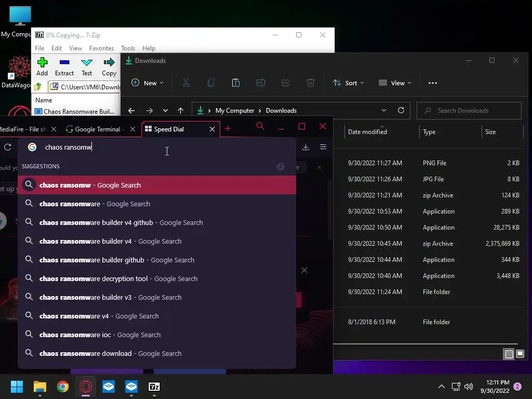Image resolution: width=532 pixels, height=399 pixels.
Task: Close the Google Terminal tab
Action: pyautogui.click(x=132, y=129)
